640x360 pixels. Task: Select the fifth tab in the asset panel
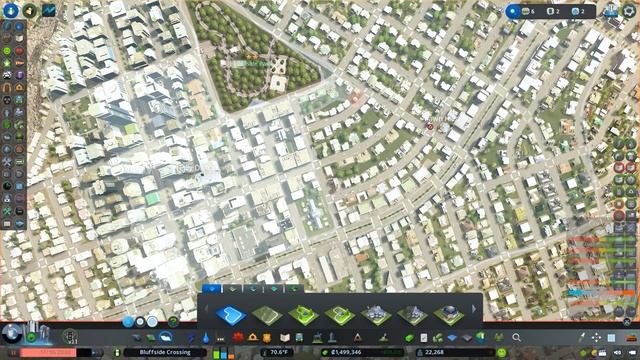coord(294,289)
